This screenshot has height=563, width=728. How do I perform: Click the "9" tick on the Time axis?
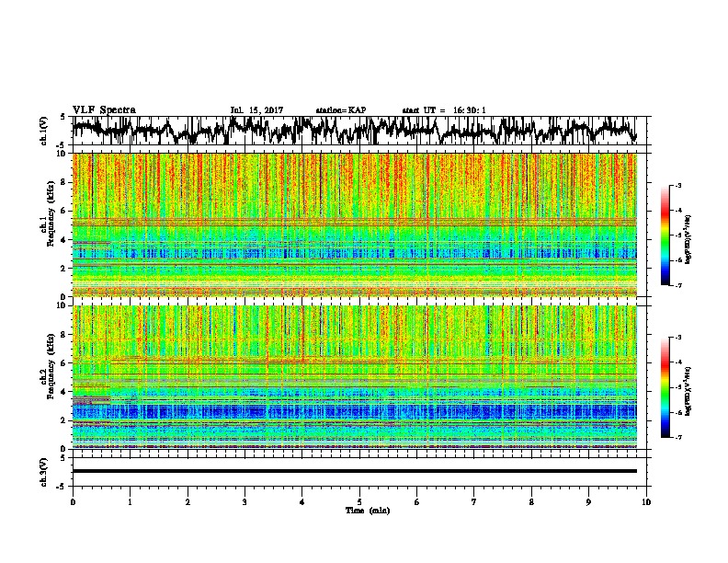tap(588, 502)
